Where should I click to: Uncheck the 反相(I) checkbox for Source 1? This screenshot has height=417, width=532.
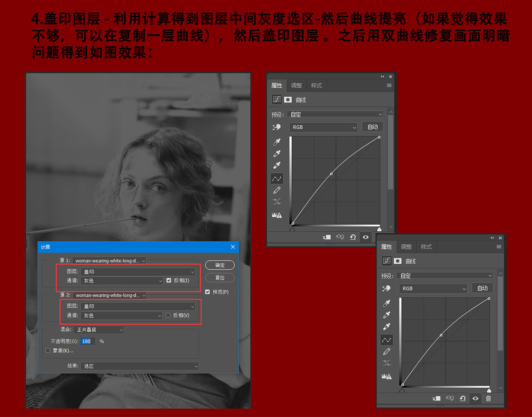[169, 281]
